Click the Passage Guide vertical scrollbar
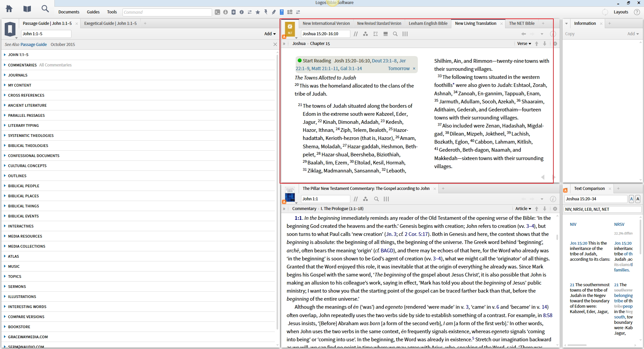 277,191
